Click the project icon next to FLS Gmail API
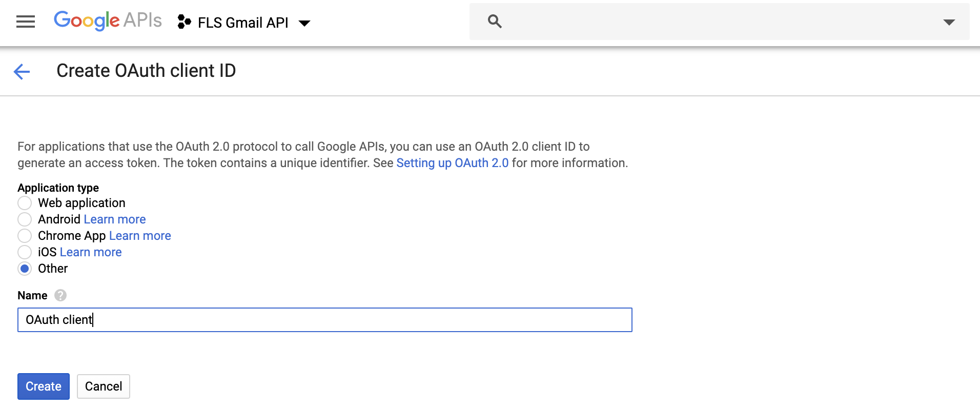The height and width of the screenshot is (409, 980). click(183, 22)
